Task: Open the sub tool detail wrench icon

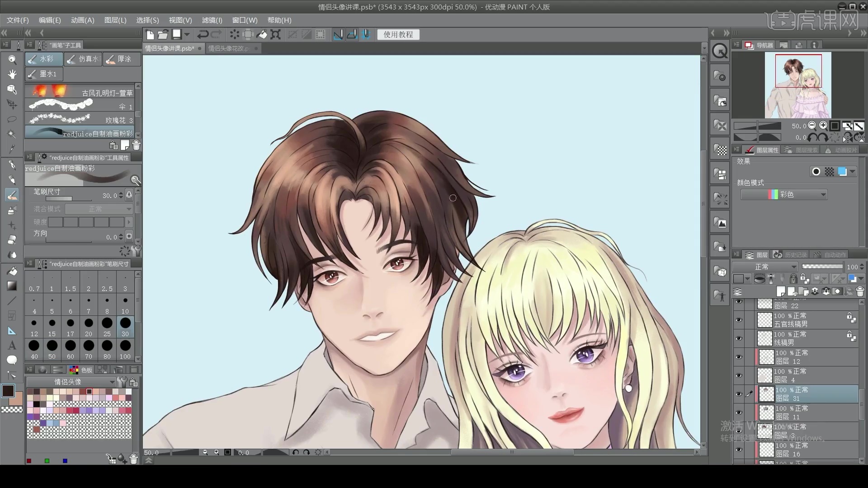Action: [136, 180]
